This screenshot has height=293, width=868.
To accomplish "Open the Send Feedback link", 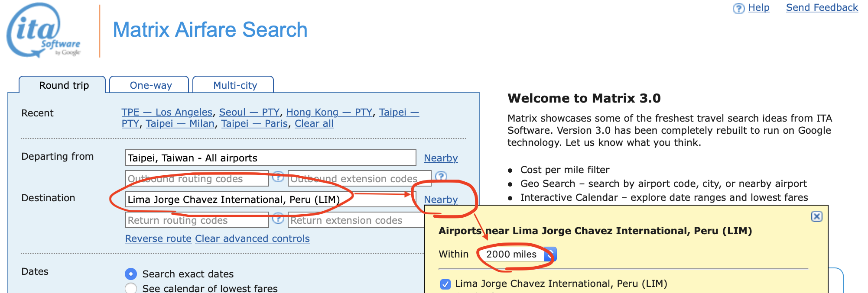I will point(822,7).
